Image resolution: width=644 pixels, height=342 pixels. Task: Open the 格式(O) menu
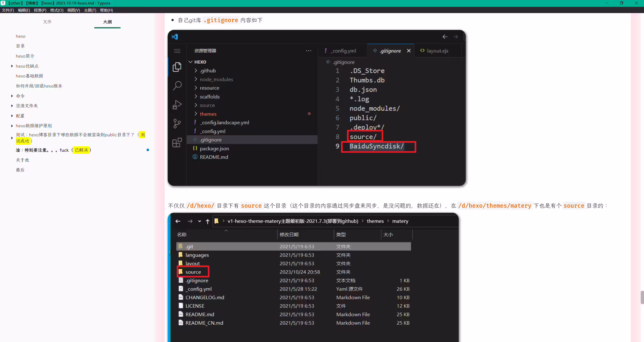tap(57, 10)
